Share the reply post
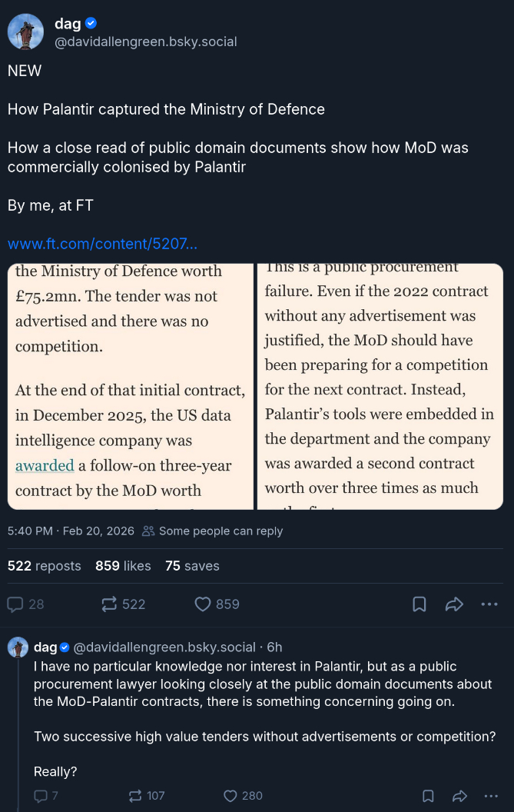Screen dimensions: 514x812 click(x=460, y=796)
